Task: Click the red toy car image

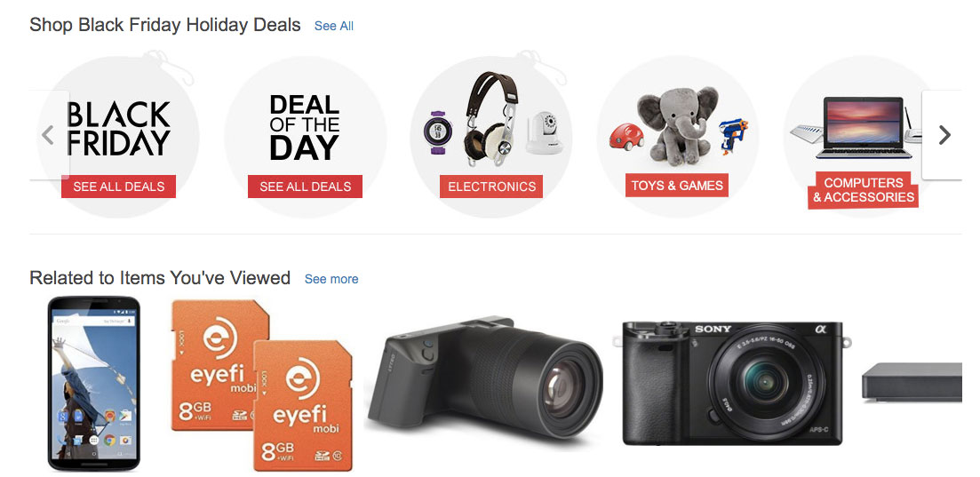Action: click(x=627, y=136)
